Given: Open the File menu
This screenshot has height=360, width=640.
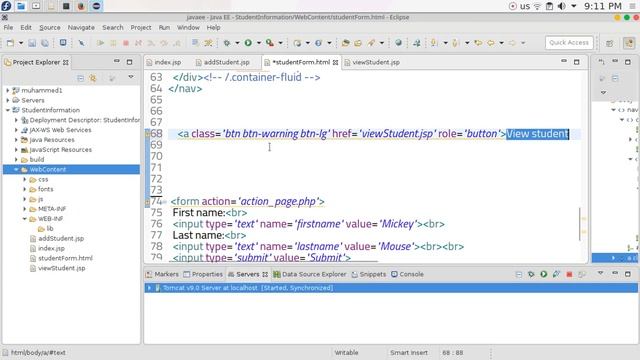Looking at the screenshot, I should coord(8,27).
